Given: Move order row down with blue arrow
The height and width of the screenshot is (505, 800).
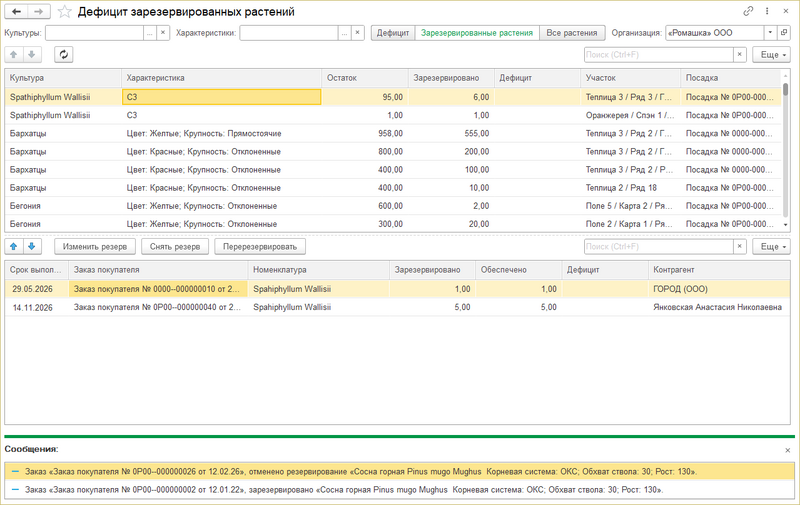Looking at the screenshot, I should pyautogui.click(x=33, y=246).
